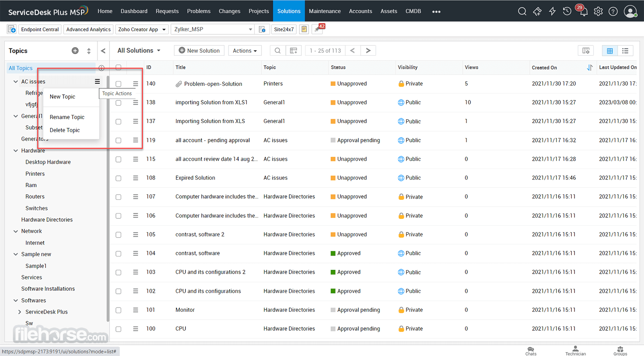This screenshot has height=356, width=644.
Task: Open Zoho Creator App dropdown arrow
Action: (x=164, y=30)
